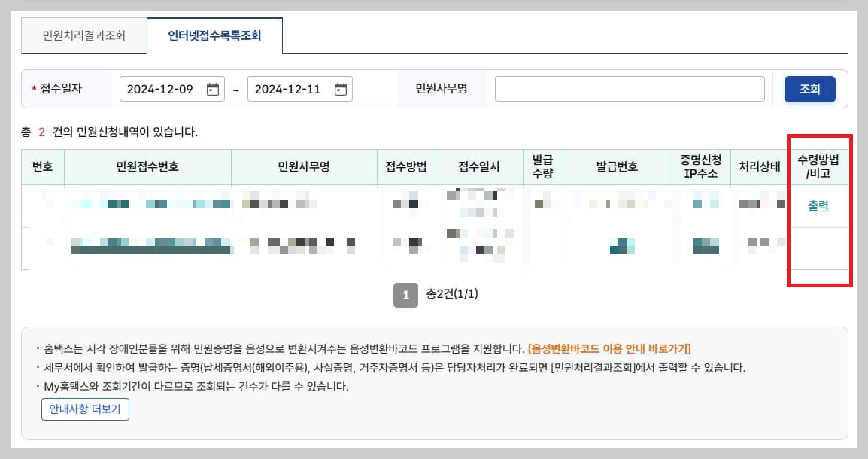Click the start date field showing 2024-12-09
This screenshot has height=459, width=868.
coord(169,88)
